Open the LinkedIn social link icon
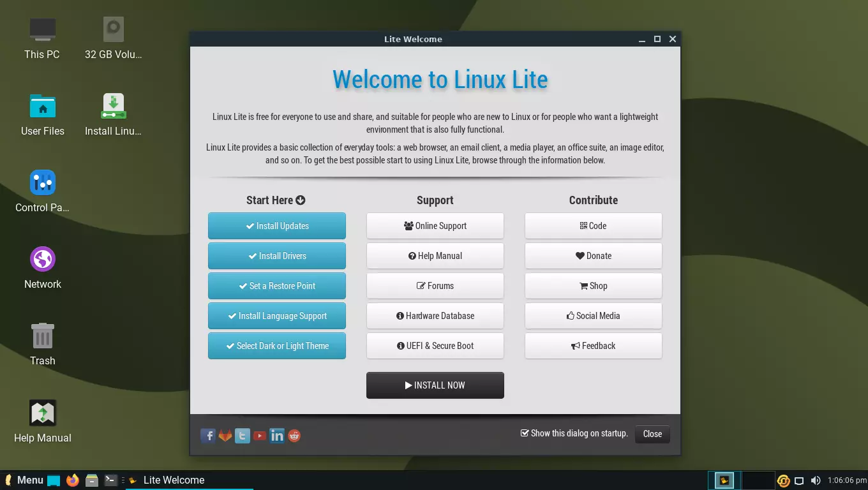868x490 pixels. coord(277,436)
